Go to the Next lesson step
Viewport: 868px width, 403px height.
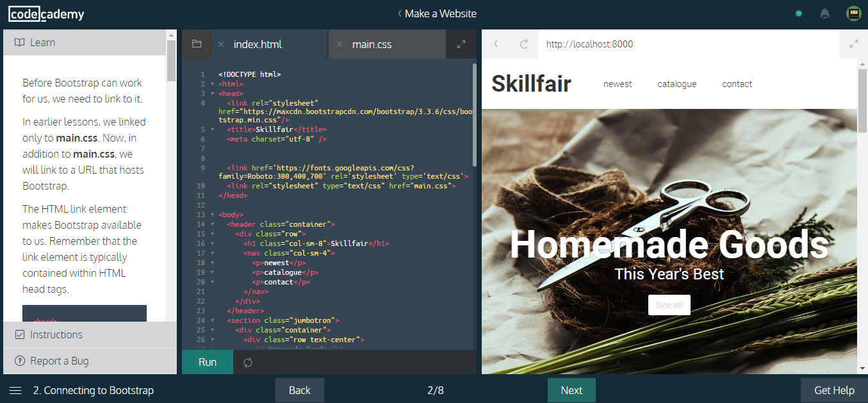pos(571,390)
